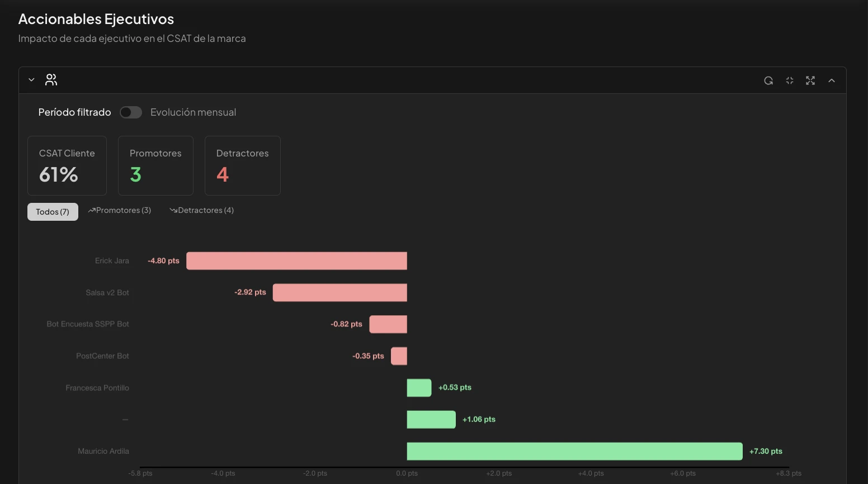Switch to the Promotores (3) tab
868x484 pixels.
(x=120, y=211)
